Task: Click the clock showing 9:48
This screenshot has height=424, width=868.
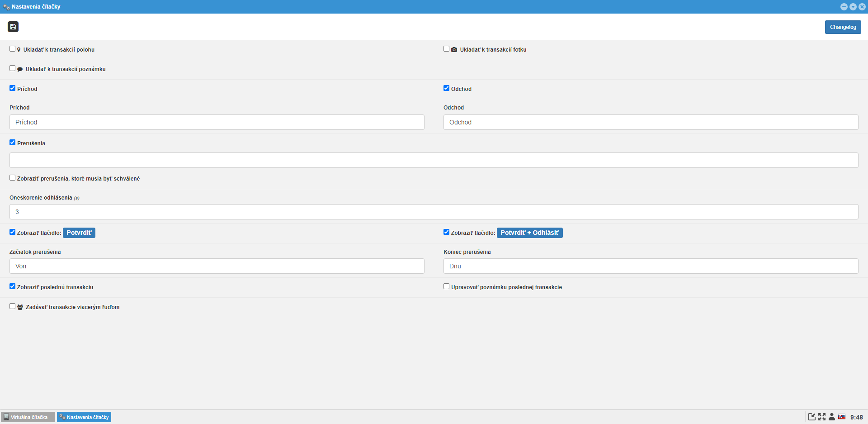Action: tap(856, 417)
